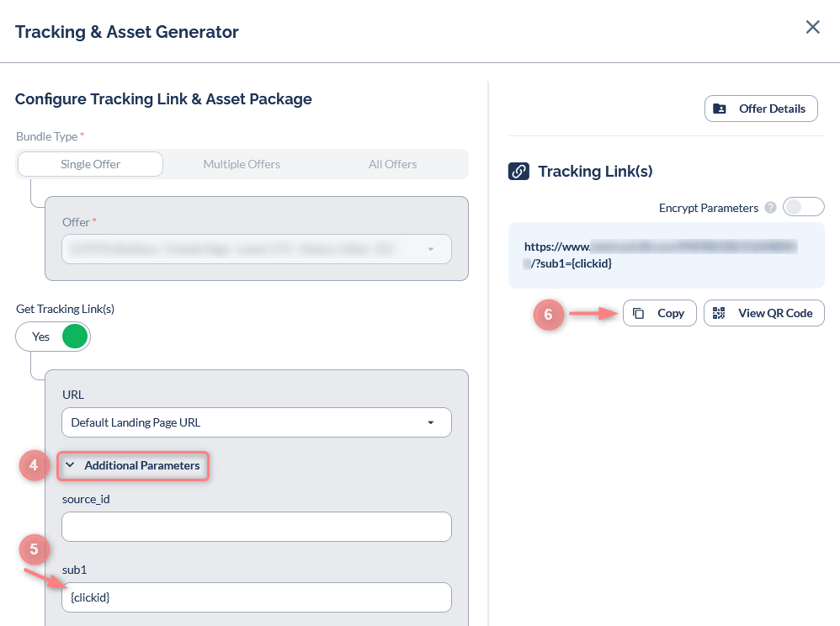Screen dimensions: 840x626
Task: Click the red step 5 marker
Action: coord(34,549)
